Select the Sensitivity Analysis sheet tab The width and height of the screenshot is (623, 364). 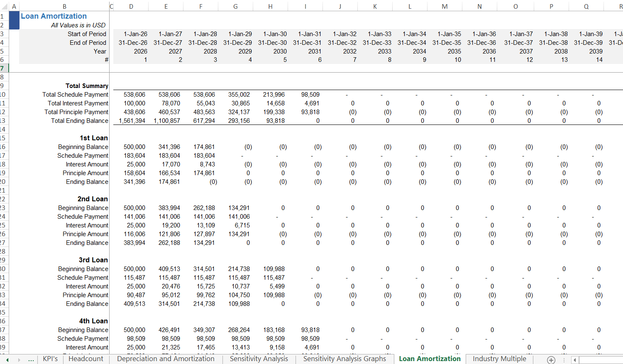(x=259, y=359)
